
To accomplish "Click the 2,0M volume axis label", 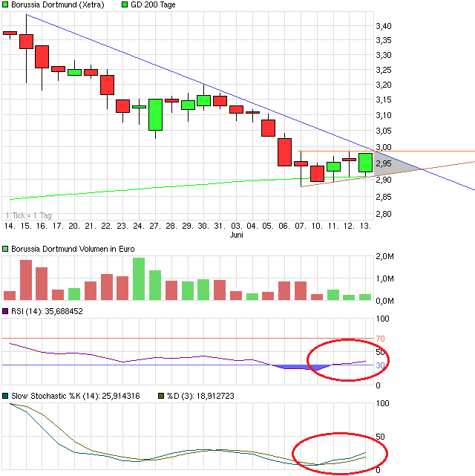I will click(384, 256).
